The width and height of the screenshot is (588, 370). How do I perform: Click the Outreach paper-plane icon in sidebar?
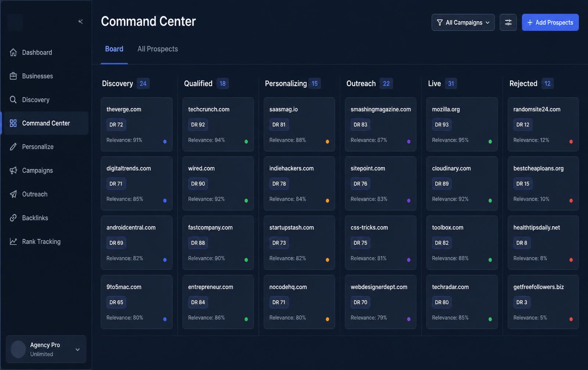(13, 194)
